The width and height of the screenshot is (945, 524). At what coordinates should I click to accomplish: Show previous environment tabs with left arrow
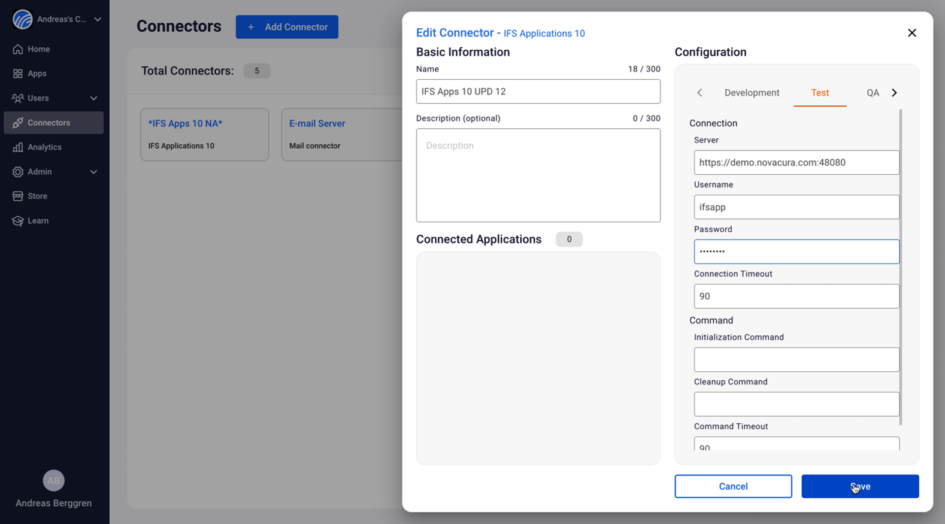tap(699, 92)
